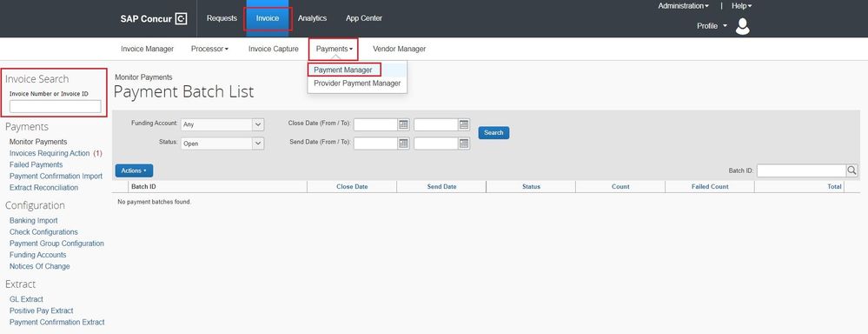Open the profile avatar icon
This screenshot has width=868, height=334.
tap(742, 26)
